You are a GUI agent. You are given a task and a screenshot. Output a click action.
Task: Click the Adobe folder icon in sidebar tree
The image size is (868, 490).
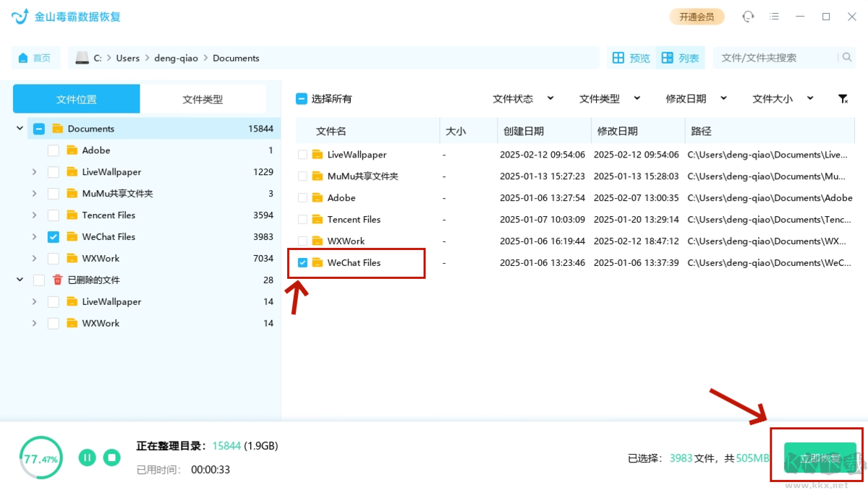[72, 150]
